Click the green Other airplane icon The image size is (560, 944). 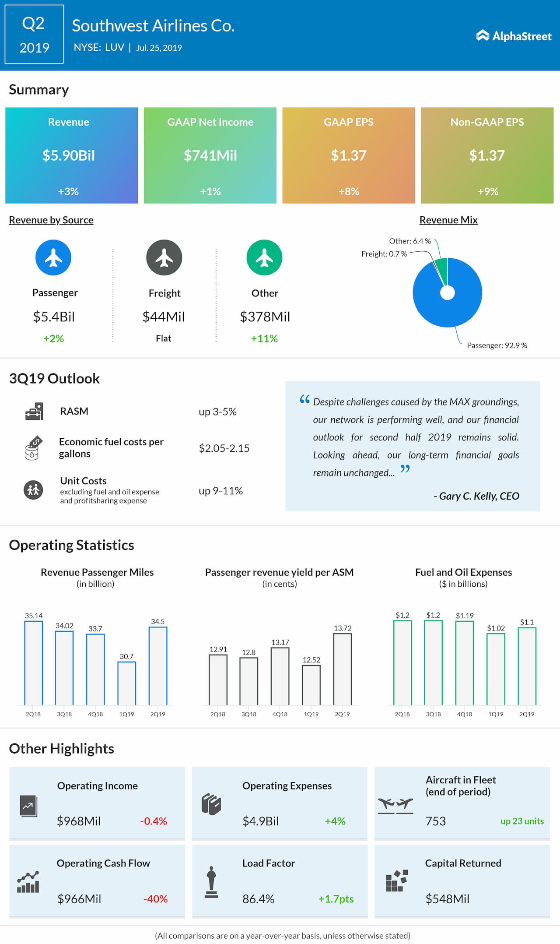(264, 257)
